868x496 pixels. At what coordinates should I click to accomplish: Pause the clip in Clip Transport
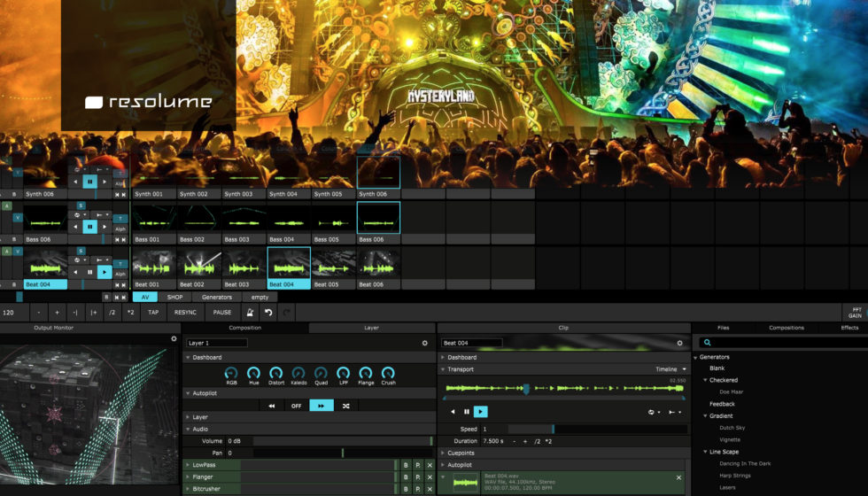[467, 412]
